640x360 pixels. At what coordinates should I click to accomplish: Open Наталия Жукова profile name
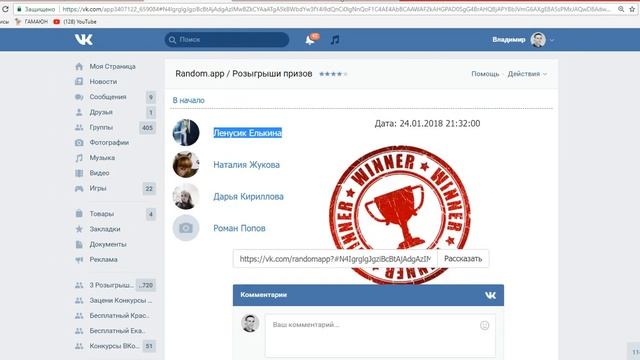tap(247, 164)
